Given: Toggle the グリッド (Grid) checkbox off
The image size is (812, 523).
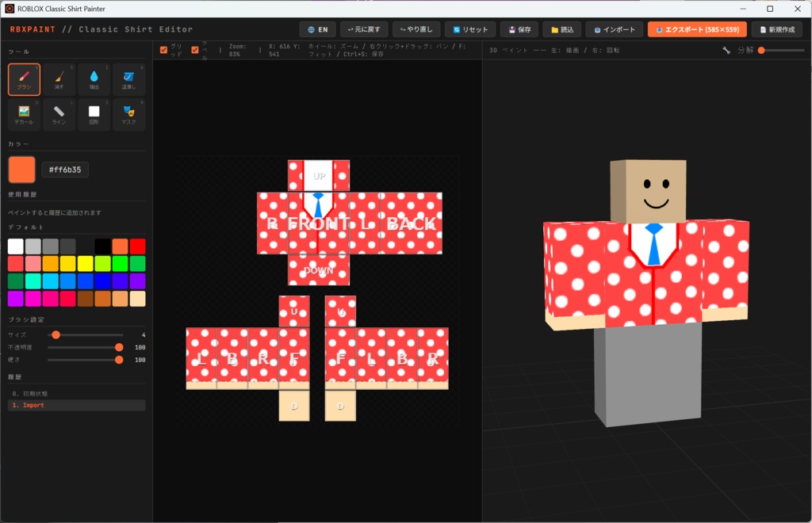Looking at the screenshot, I should coord(164,49).
